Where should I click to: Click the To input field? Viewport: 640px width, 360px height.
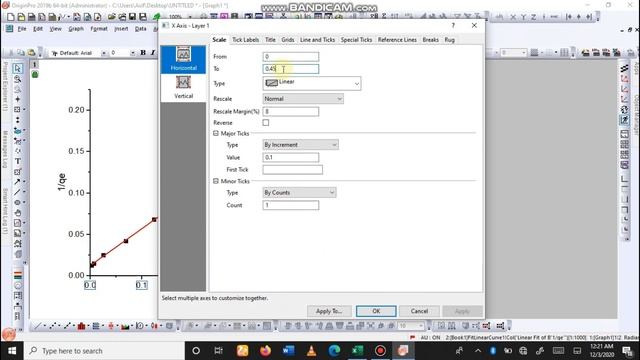(291, 69)
